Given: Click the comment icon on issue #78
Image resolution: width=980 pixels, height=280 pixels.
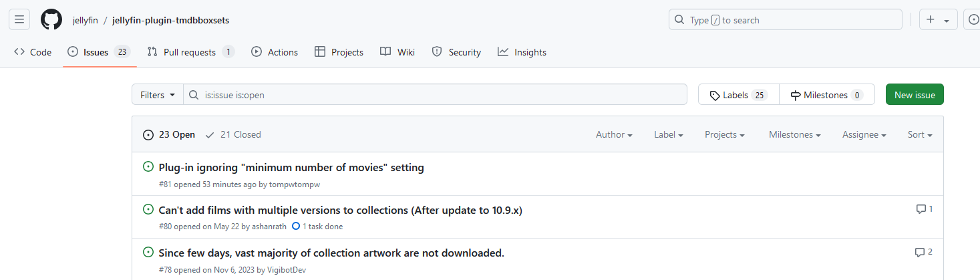Looking at the screenshot, I should [x=920, y=252].
